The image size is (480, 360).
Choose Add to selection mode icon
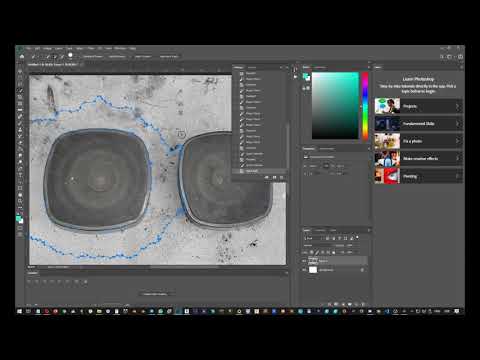tap(55, 57)
